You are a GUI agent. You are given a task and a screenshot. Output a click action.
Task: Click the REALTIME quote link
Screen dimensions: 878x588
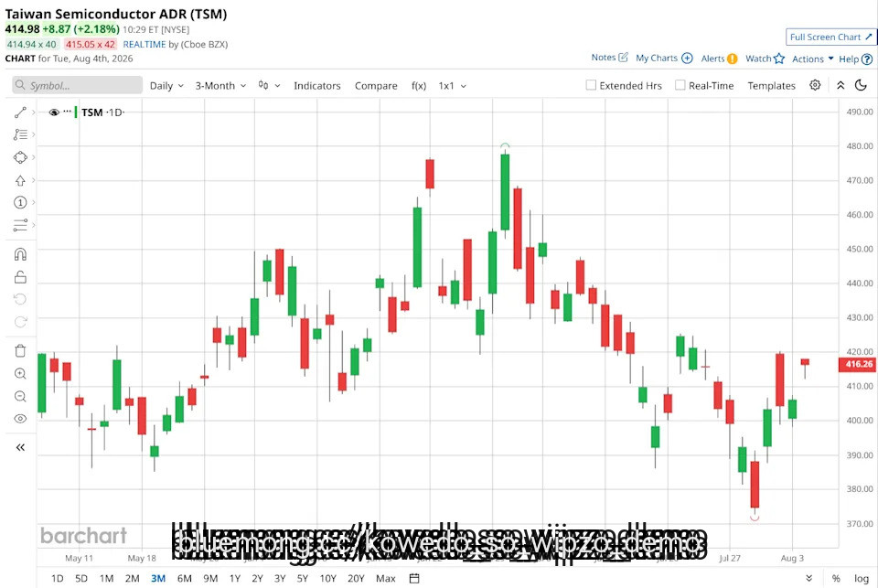pyautogui.click(x=145, y=44)
